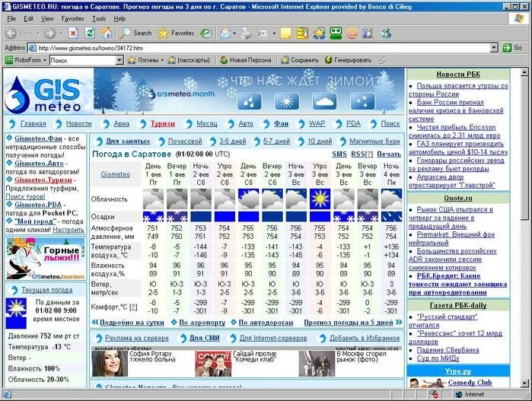The width and height of the screenshot is (532, 401).
Task: Switch to 3-5 дней forecast tab
Action: (x=232, y=141)
